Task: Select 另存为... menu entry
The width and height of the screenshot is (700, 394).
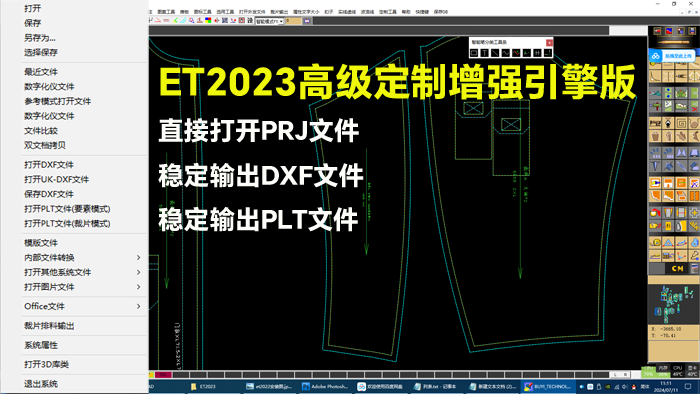Action: coord(40,37)
